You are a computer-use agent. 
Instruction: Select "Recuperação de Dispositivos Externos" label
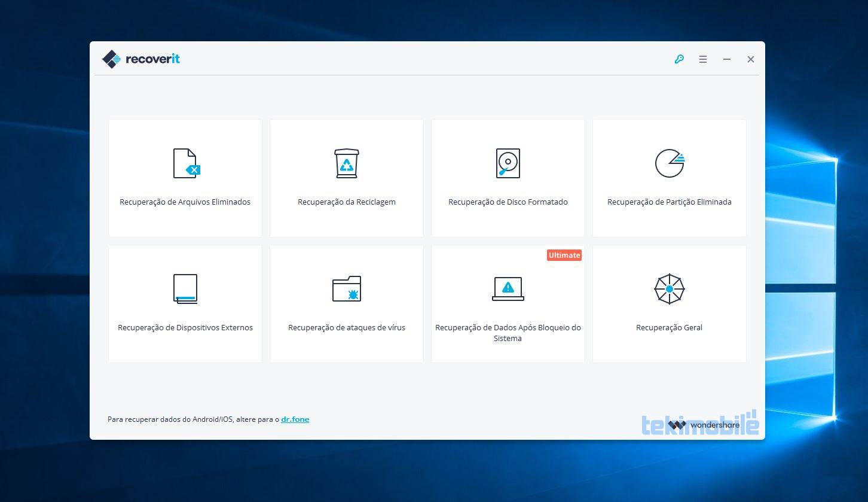pos(185,328)
